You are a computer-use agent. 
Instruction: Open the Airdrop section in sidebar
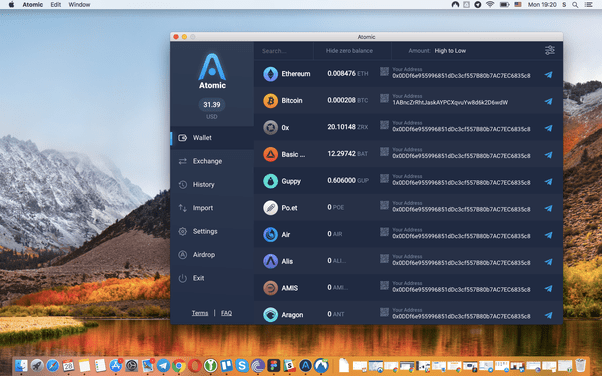point(212,255)
